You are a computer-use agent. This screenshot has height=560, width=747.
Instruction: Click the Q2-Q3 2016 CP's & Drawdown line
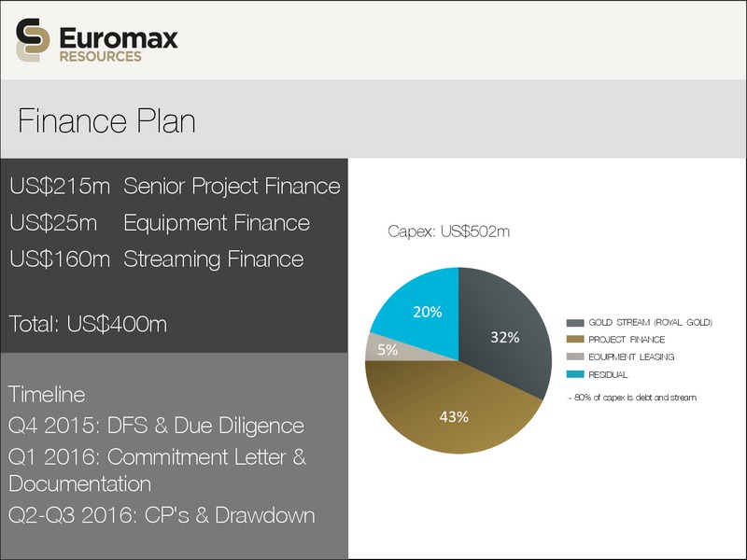click(x=162, y=515)
